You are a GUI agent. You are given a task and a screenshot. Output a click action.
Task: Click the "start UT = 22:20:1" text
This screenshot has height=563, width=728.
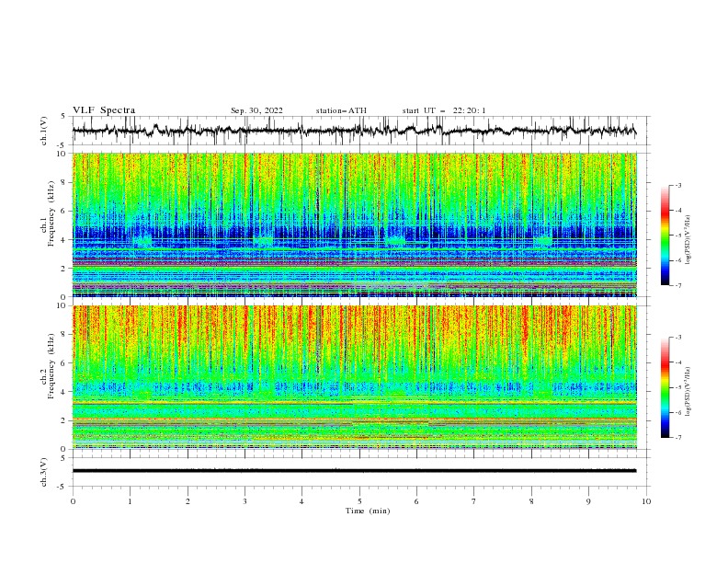tap(444, 110)
